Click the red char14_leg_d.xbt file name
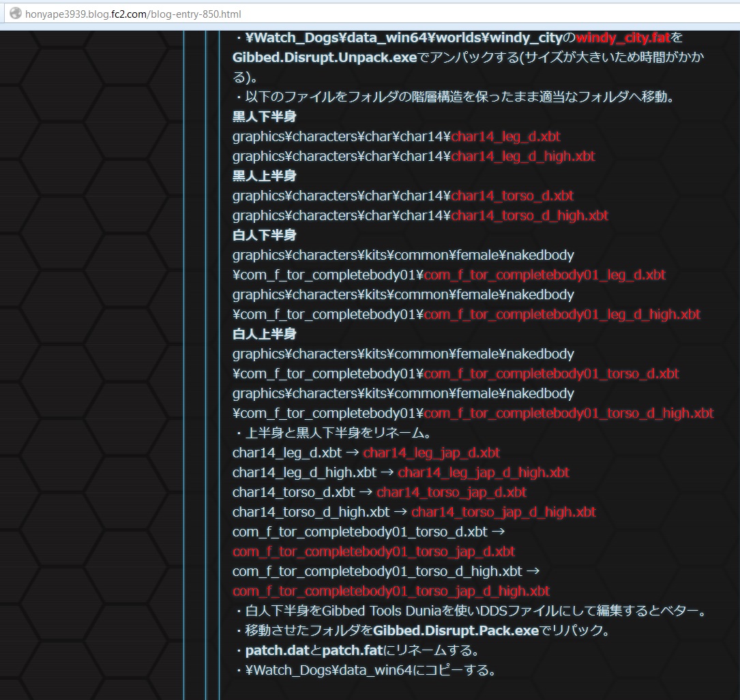The width and height of the screenshot is (740, 700). click(505, 136)
